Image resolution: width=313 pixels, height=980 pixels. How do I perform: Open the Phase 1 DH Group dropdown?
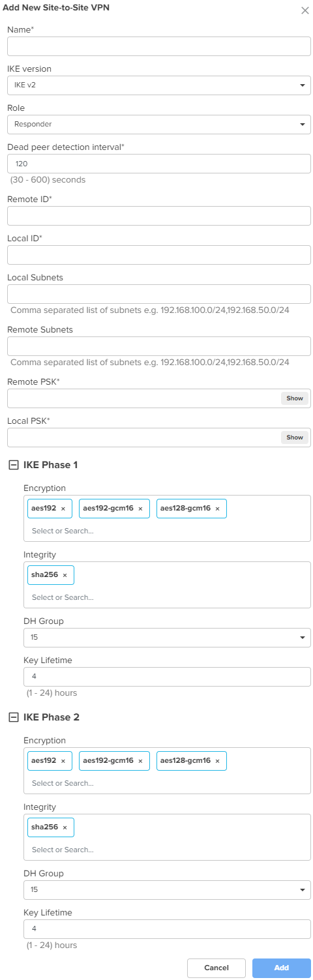(x=167, y=638)
